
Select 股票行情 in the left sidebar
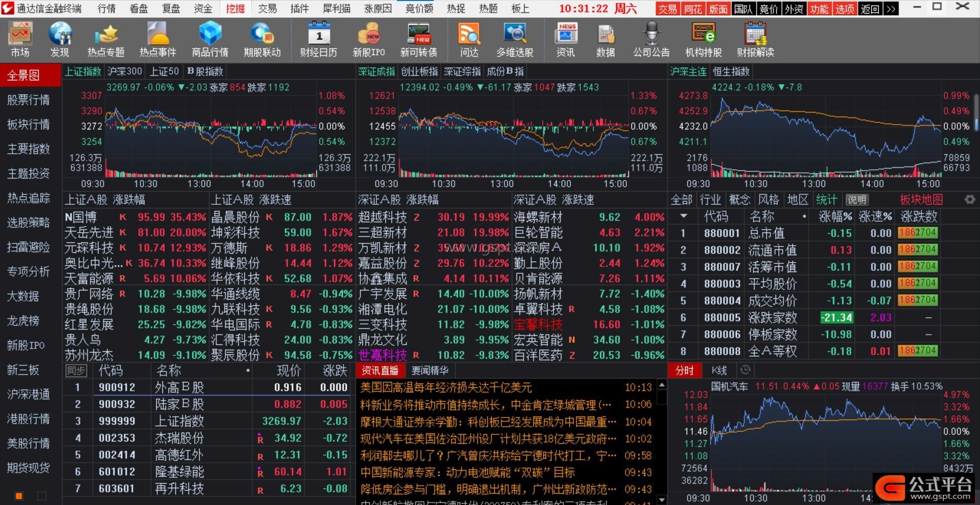(29, 100)
